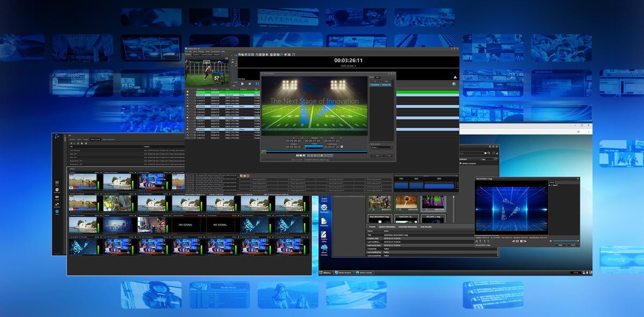Click the Metadata sidebar icon
The image size is (644, 317).
click(x=324, y=221)
